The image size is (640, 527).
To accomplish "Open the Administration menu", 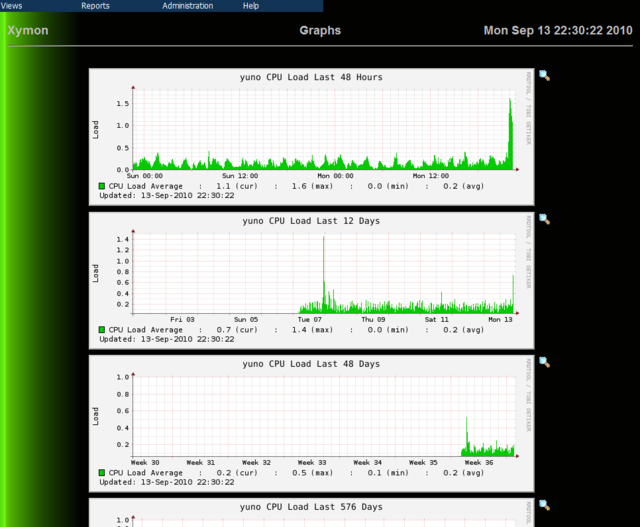I will tap(187, 6).
